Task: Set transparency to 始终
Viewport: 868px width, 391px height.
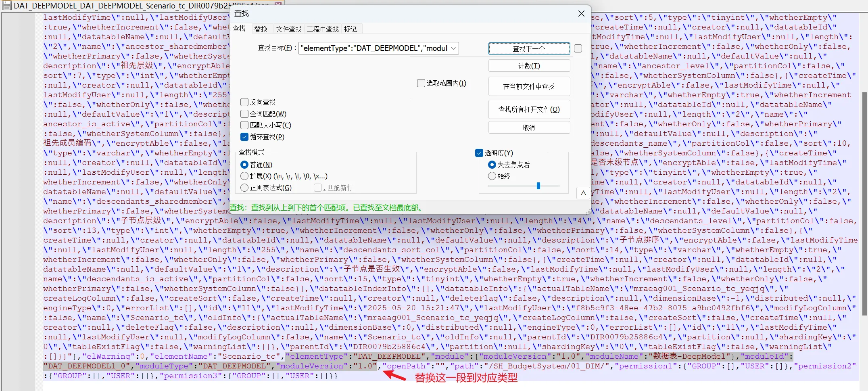Action: 492,176
